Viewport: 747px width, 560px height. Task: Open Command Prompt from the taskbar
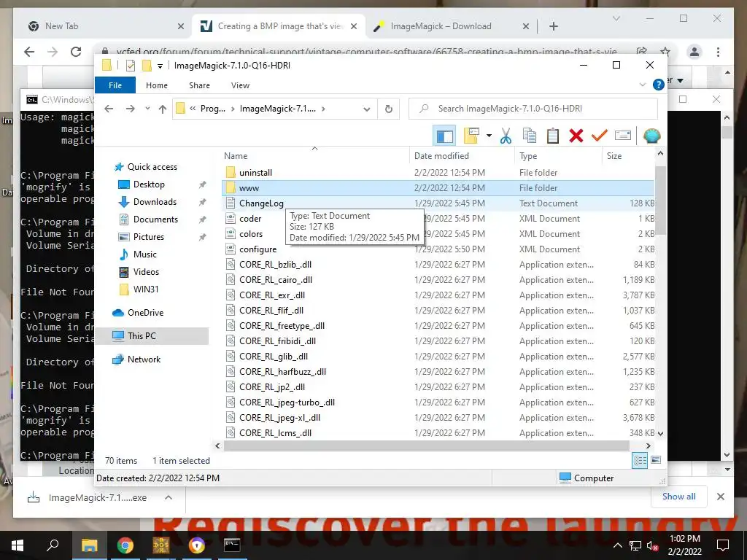click(x=232, y=545)
